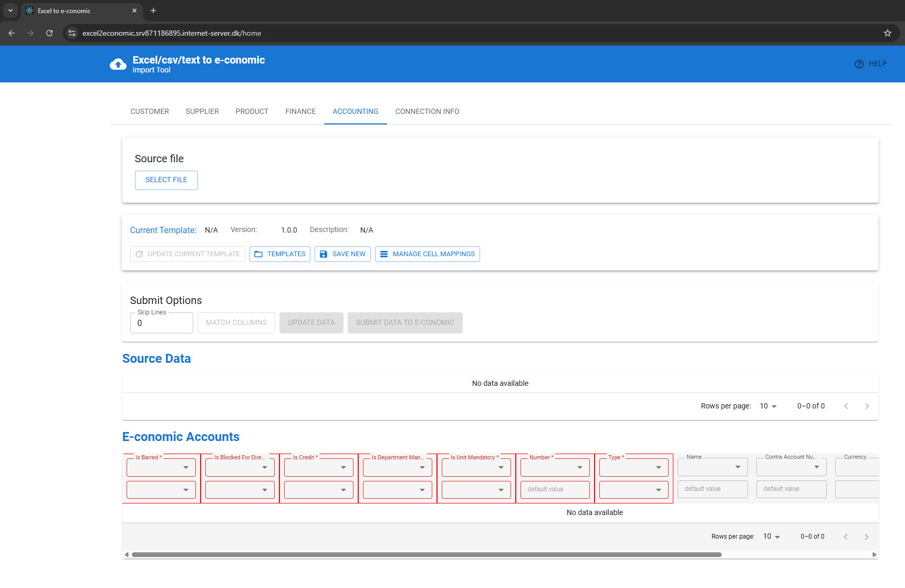905x588 pixels.
Task: Open the Product tab
Action: (252, 111)
